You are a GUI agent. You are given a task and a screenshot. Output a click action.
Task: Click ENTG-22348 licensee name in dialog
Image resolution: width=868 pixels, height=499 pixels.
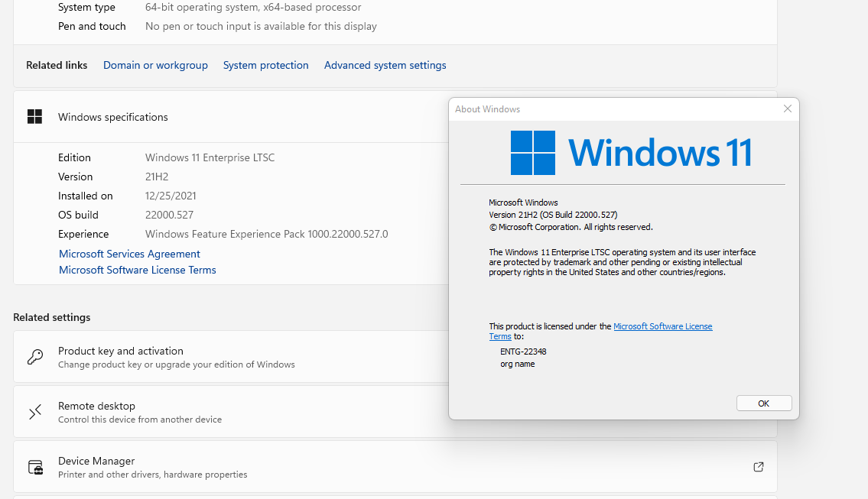pyautogui.click(x=523, y=352)
